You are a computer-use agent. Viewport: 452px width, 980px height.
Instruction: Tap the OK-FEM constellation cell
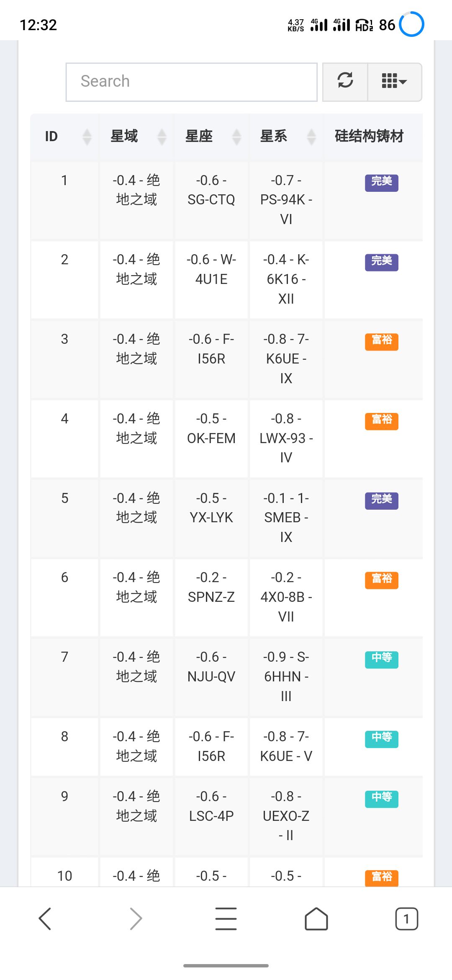(211, 428)
